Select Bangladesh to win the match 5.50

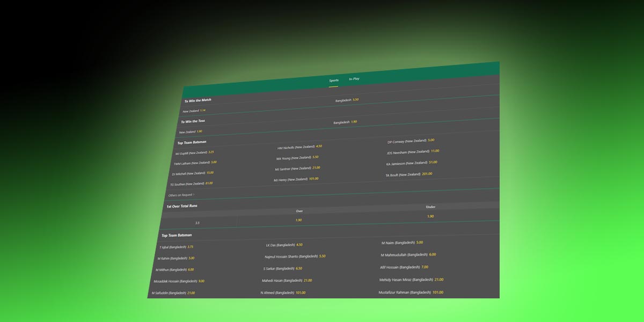click(x=347, y=100)
